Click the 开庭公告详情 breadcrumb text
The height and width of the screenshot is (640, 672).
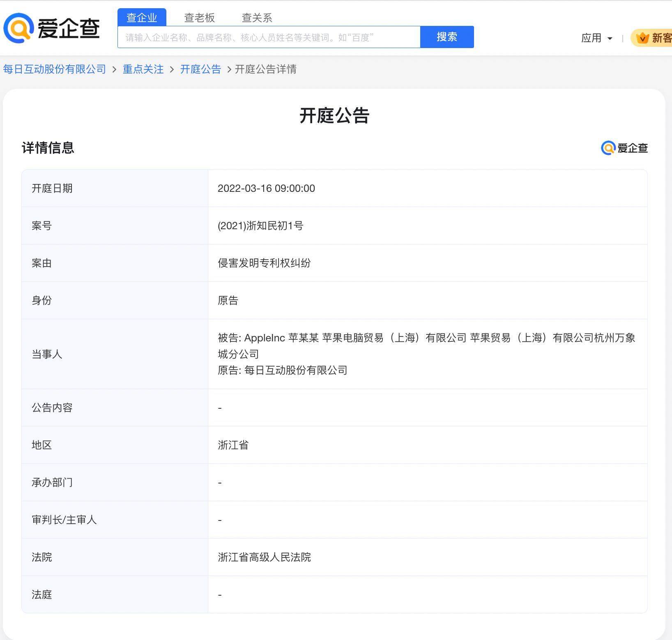[265, 69]
